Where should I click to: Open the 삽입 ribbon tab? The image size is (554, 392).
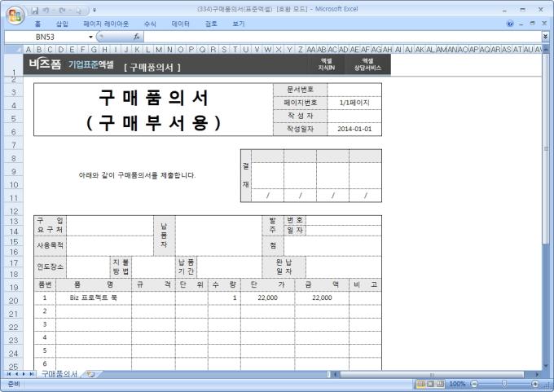[62, 24]
